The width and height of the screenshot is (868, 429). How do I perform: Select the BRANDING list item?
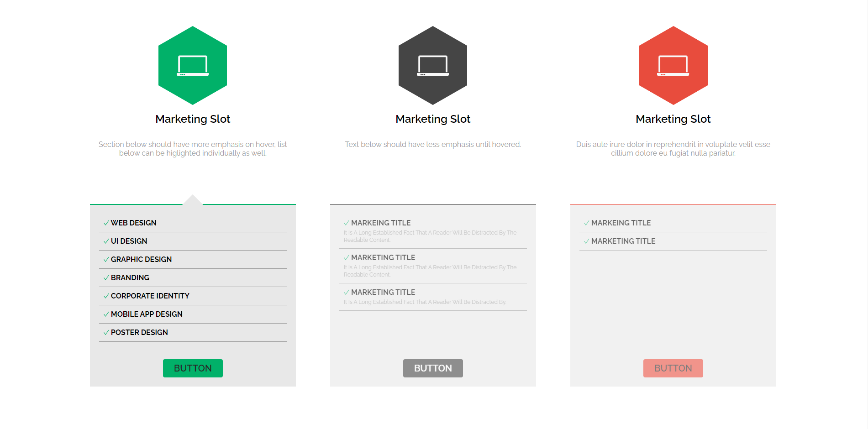[193, 278]
